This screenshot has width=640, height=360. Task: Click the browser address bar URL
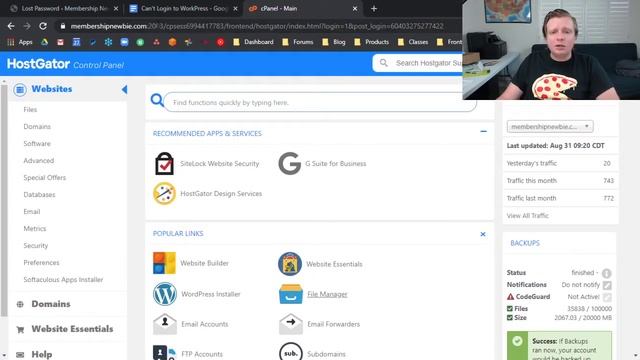tap(257, 26)
